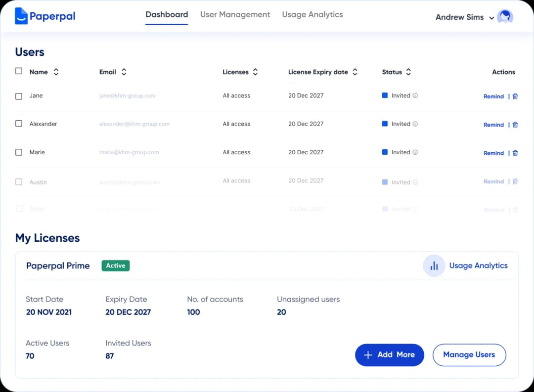Click jane@khm-group.com email address
Viewport: 534px width, 392px height.
tap(127, 96)
